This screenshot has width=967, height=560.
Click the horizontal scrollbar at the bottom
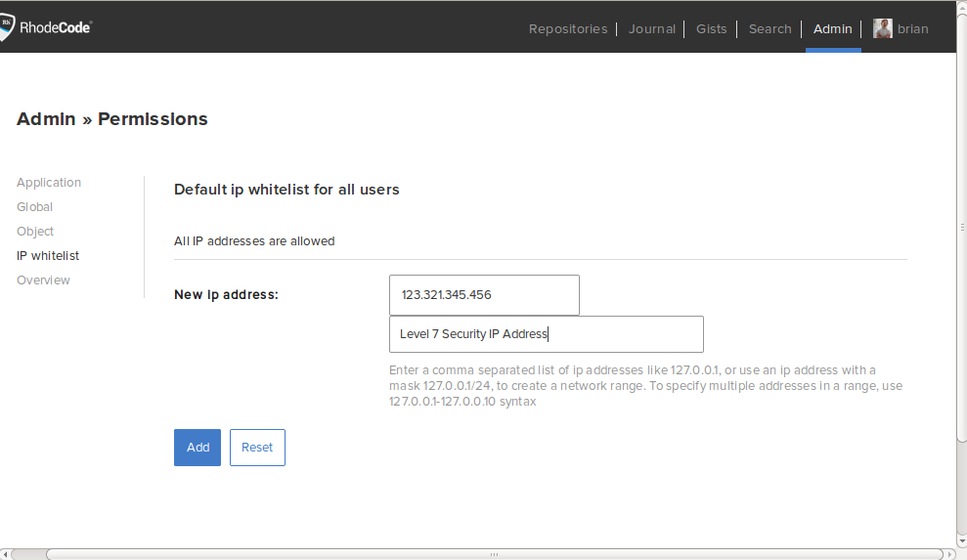tap(494, 554)
